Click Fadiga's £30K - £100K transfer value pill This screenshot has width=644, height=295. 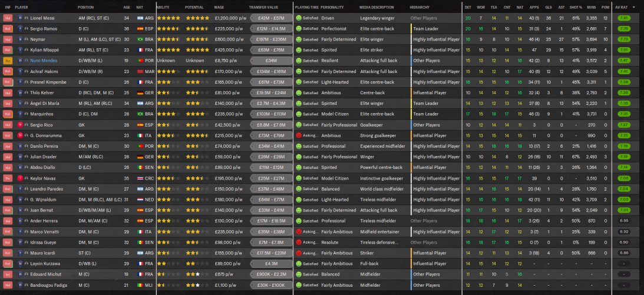271,285
